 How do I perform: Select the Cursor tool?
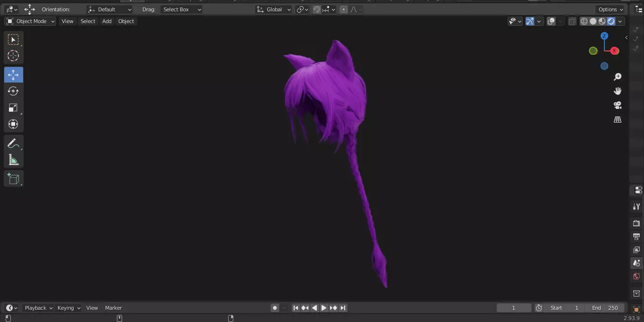13,56
